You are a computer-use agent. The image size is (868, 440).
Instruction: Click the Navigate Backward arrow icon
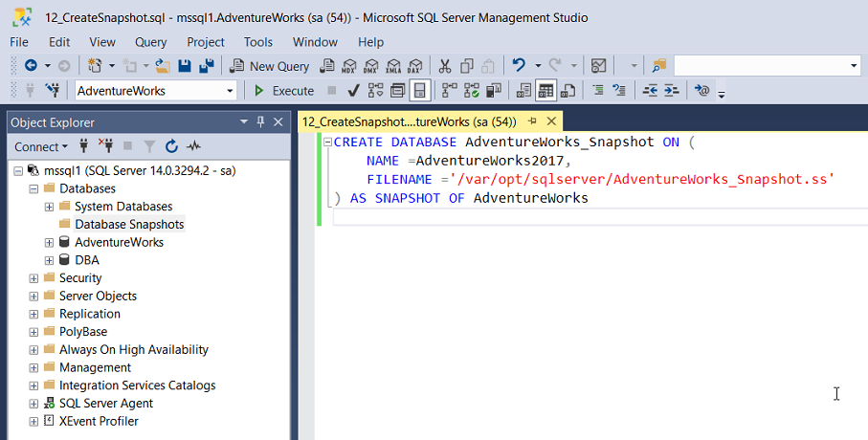pos(31,66)
